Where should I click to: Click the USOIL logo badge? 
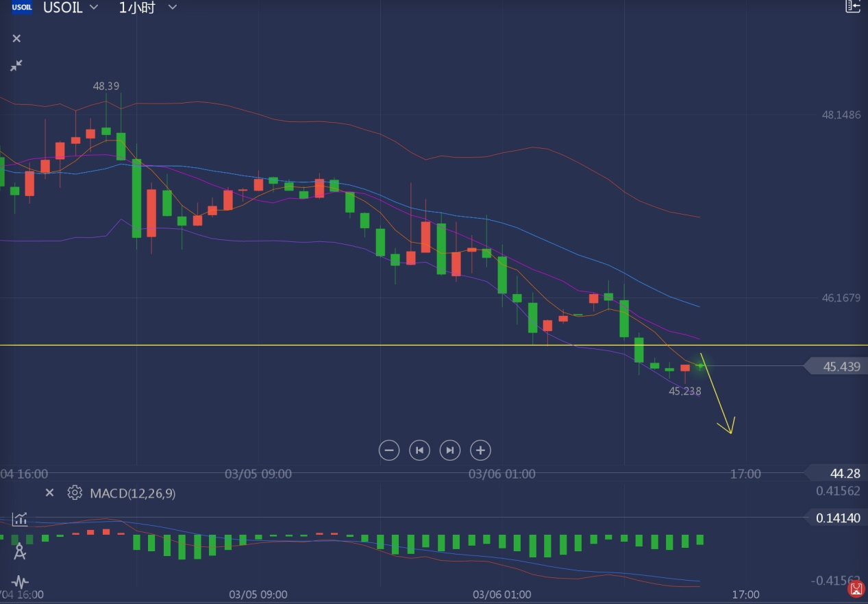pos(21,8)
